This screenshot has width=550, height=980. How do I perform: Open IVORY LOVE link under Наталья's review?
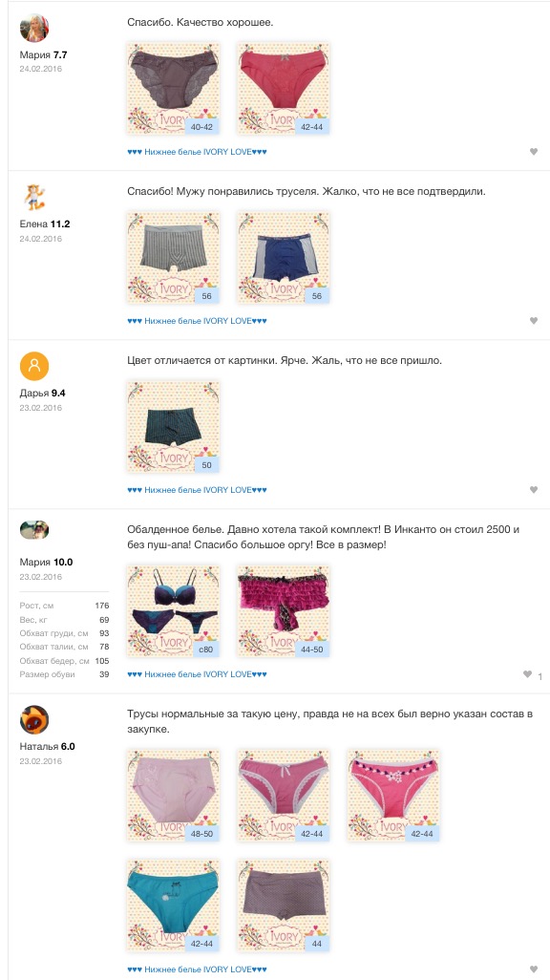point(197,969)
